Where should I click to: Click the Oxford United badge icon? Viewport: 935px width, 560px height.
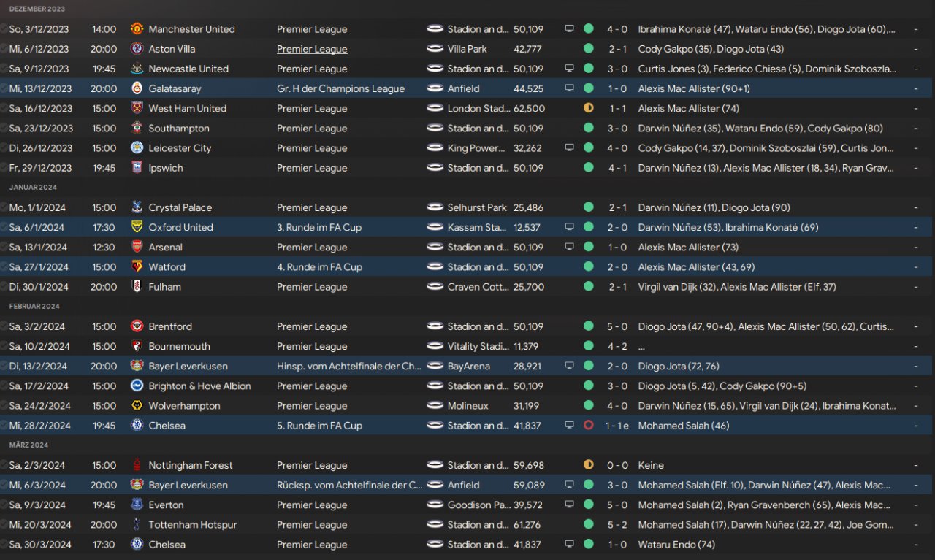137,227
